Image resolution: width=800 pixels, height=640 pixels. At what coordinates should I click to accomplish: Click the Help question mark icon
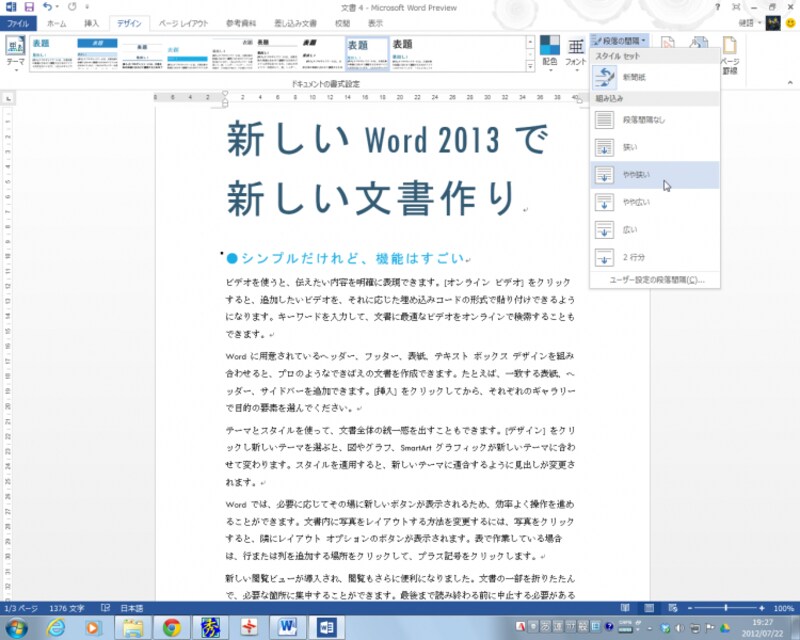coord(717,7)
